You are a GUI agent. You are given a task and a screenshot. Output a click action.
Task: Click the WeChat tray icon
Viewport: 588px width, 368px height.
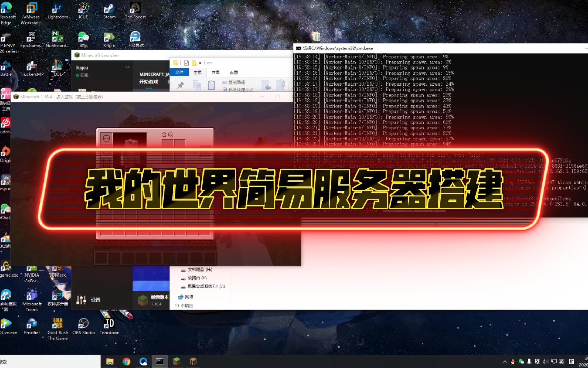[x=521, y=362]
